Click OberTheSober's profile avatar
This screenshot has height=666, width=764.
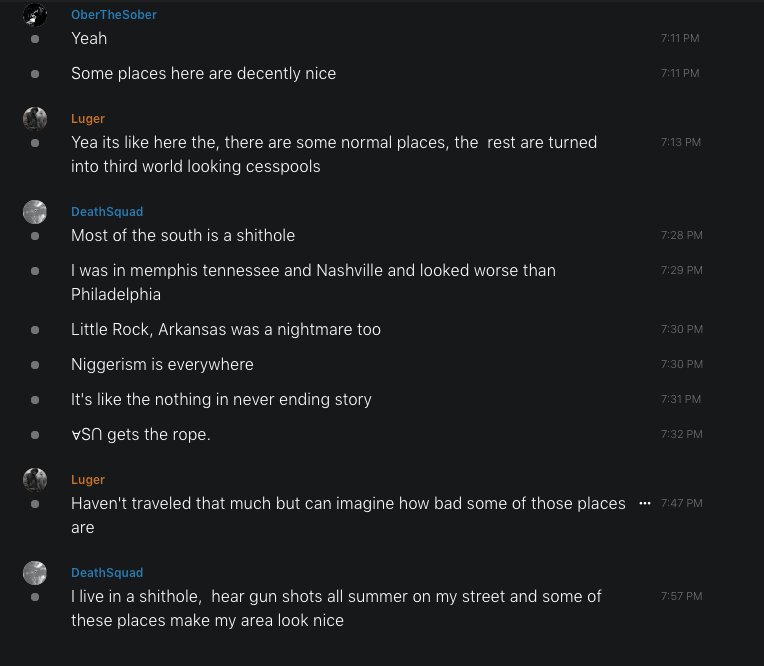(x=35, y=14)
